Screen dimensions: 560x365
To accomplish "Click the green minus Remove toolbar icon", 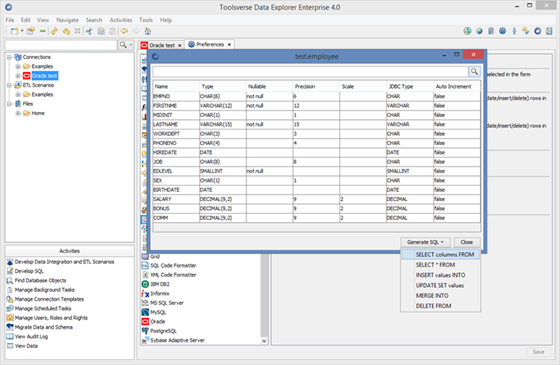I will [42, 31].
